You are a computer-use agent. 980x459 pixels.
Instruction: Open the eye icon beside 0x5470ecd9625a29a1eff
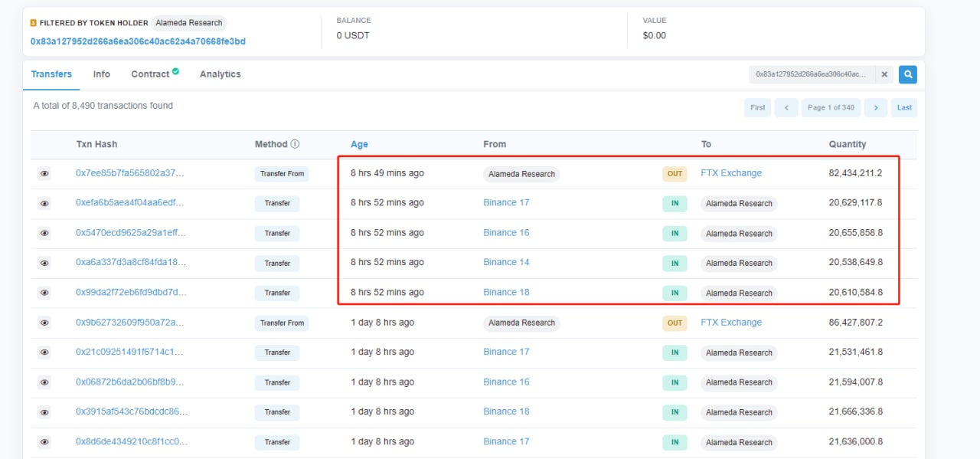pyautogui.click(x=44, y=234)
